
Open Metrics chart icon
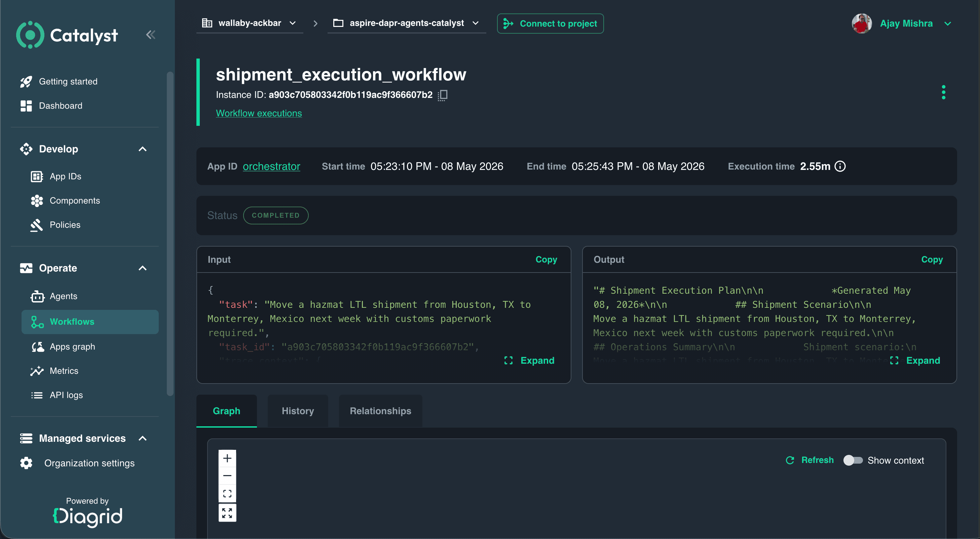(37, 371)
